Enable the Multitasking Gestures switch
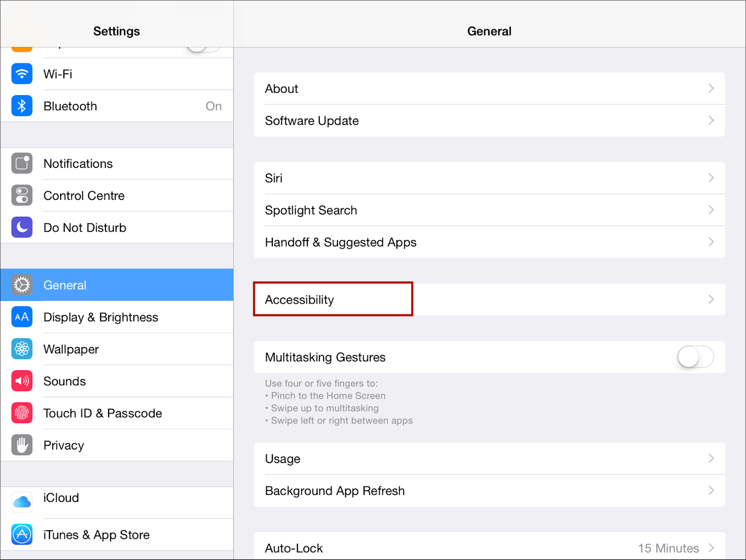 coord(695,357)
